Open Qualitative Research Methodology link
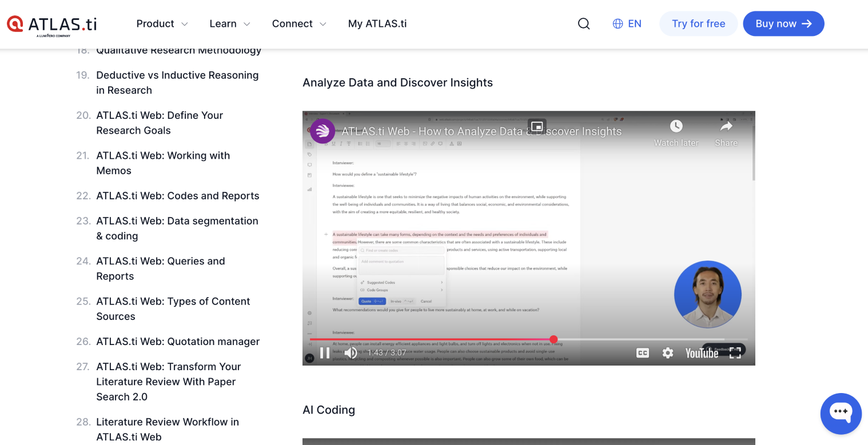 point(178,50)
